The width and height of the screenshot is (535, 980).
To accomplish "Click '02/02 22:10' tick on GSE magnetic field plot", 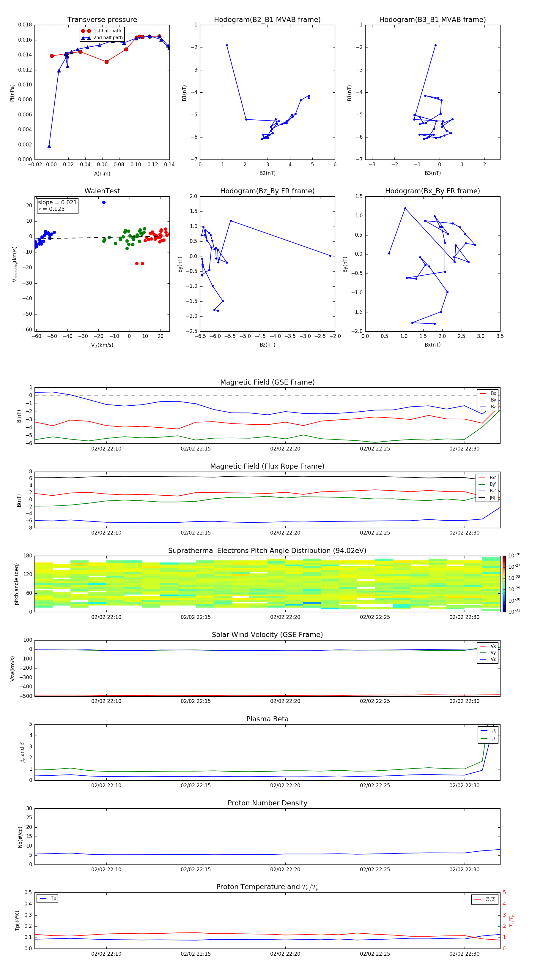I will (x=106, y=449).
